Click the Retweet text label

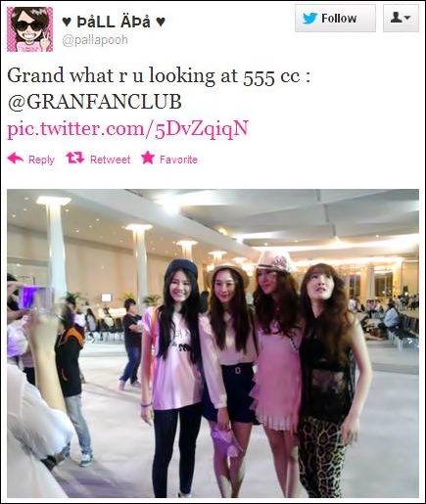point(110,160)
